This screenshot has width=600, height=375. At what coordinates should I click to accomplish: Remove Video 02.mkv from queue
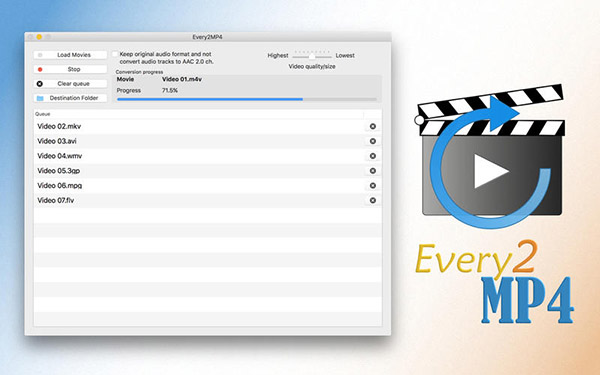coord(372,126)
